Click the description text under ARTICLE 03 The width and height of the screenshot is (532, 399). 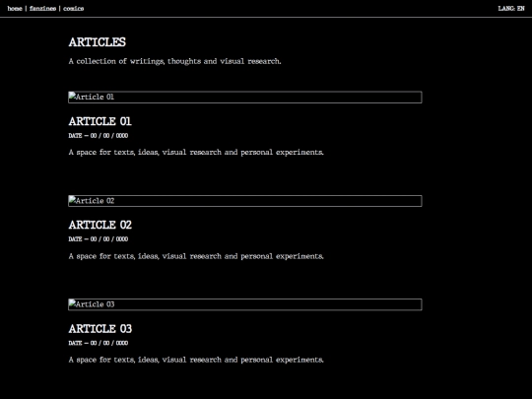point(196,360)
